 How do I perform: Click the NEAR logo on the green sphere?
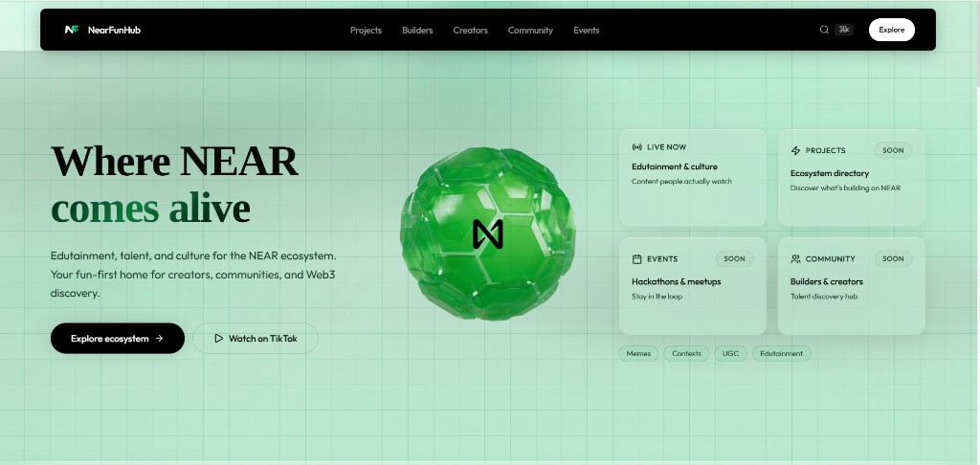click(x=488, y=233)
